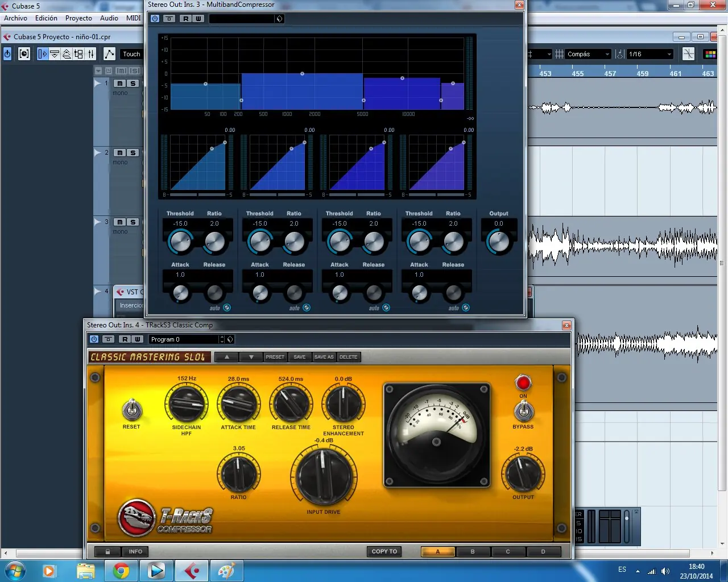Click the MultibandCompressor Output knob
Screen dimensions: 728x582
coord(499,242)
